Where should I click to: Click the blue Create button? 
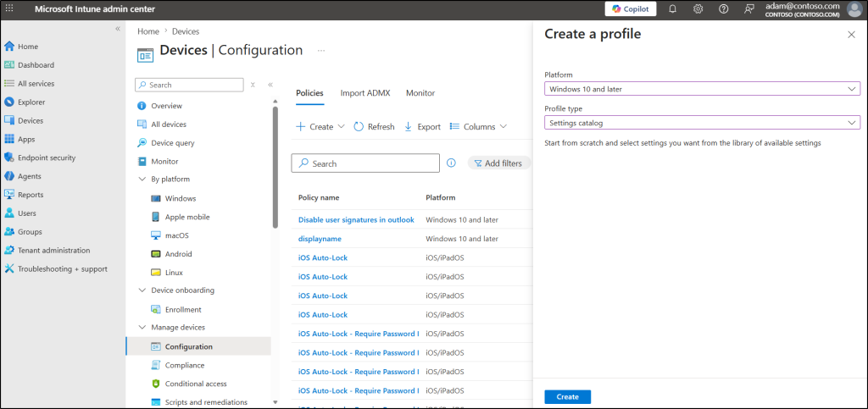click(x=567, y=397)
